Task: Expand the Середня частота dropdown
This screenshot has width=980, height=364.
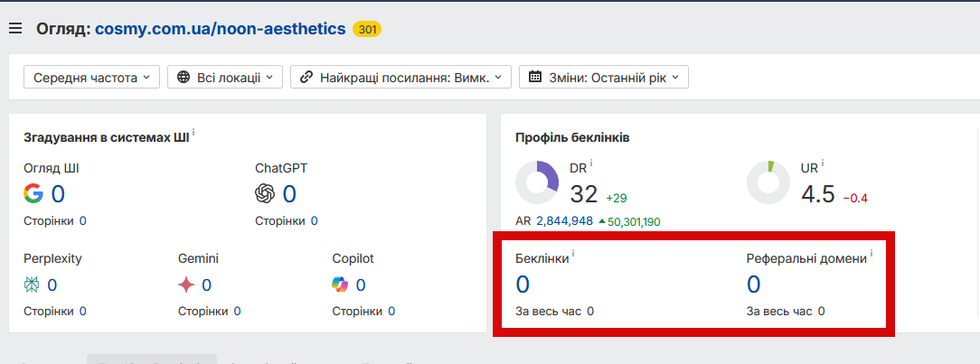Action: coord(91,77)
